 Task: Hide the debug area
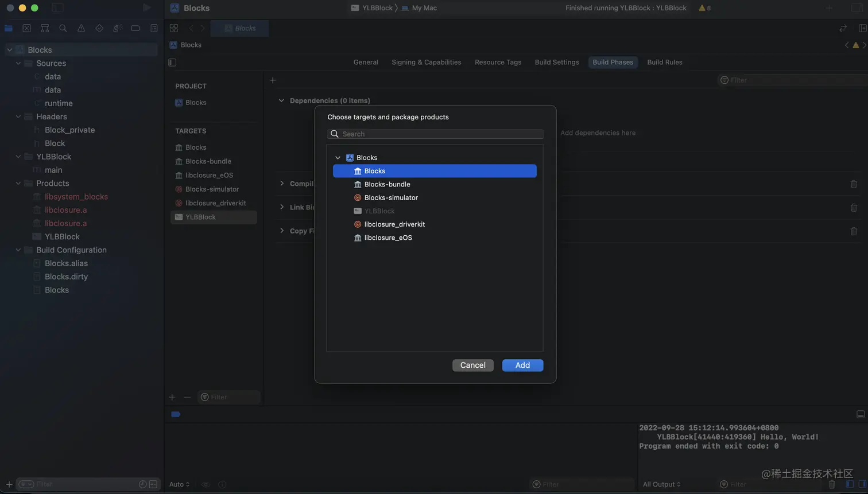coord(861,414)
